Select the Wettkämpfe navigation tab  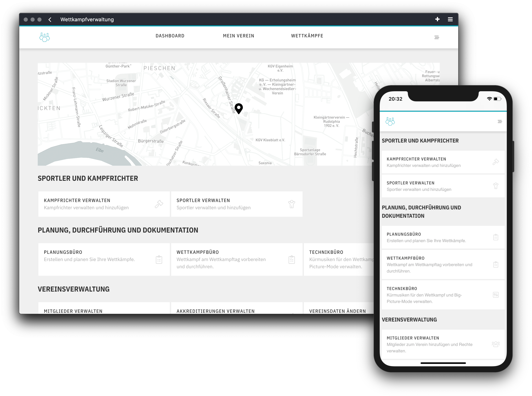pyautogui.click(x=307, y=36)
